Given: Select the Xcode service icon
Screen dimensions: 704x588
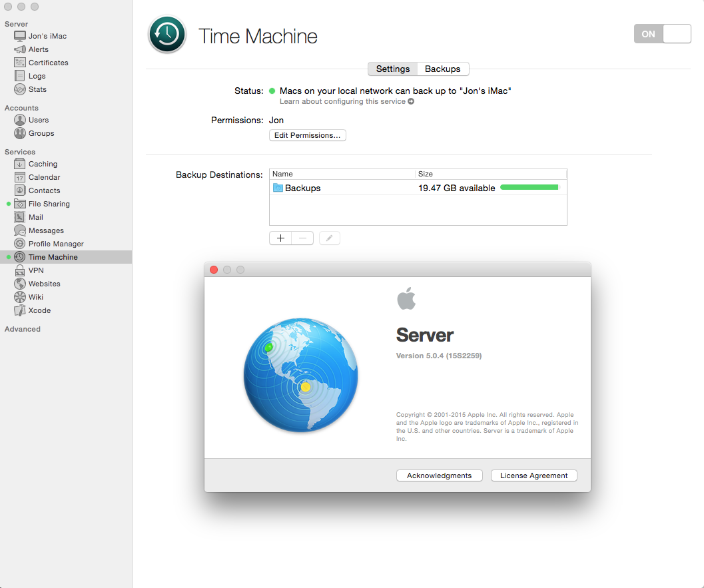Looking at the screenshot, I should coord(20,310).
